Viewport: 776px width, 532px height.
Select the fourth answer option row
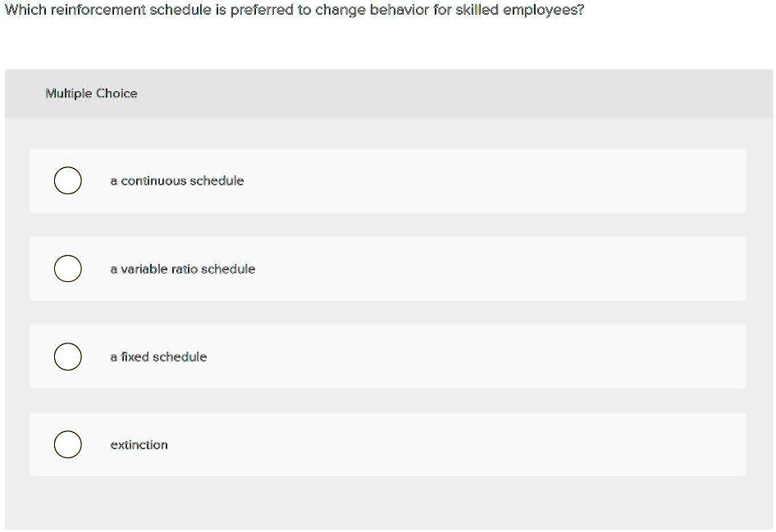388,444
